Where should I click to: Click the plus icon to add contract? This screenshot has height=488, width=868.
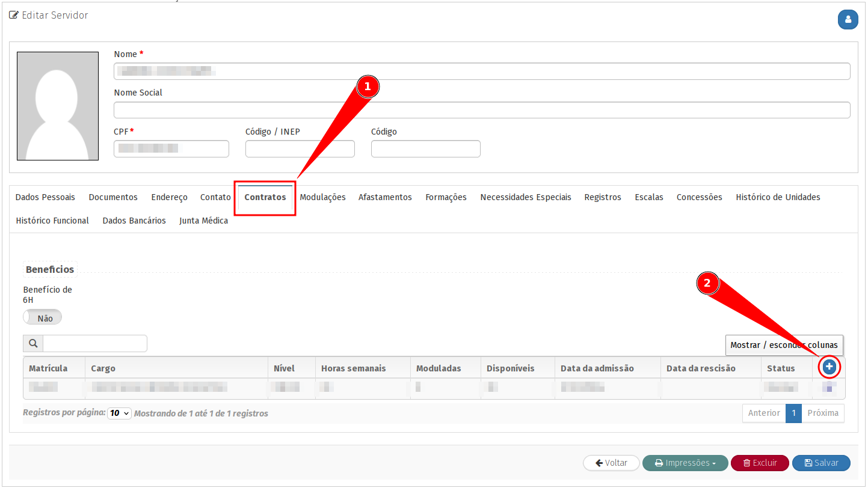[x=829, y=367]
